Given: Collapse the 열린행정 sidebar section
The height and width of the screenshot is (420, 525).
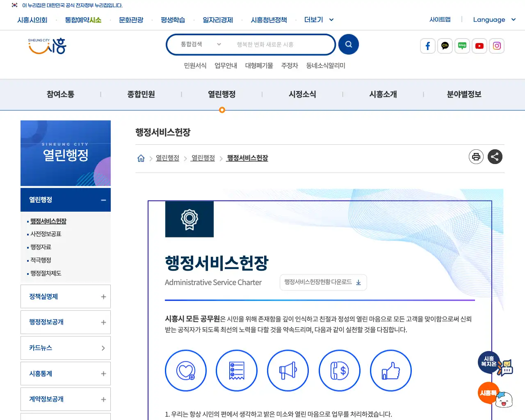Looking at the screenshot, I should coord(66,200).
